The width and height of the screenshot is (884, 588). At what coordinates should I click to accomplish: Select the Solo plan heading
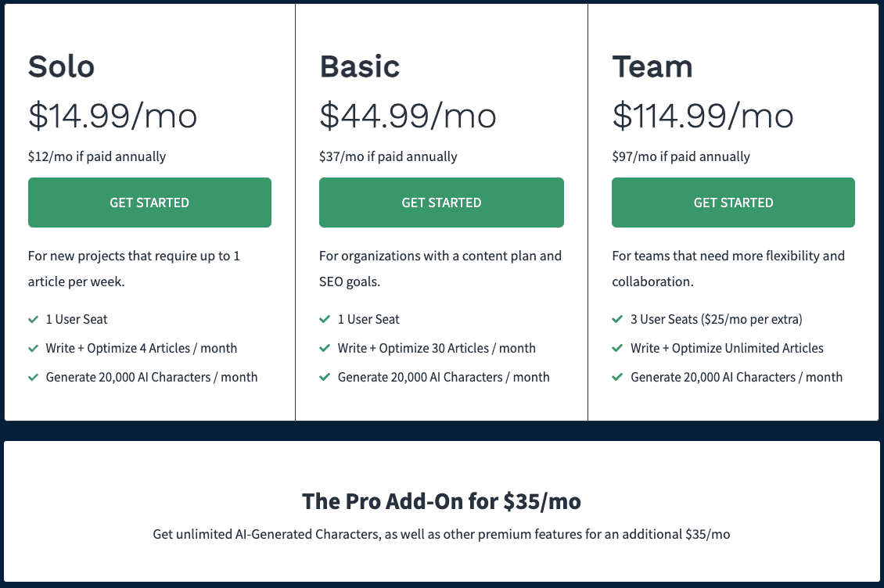pyautogui.click(x=62, y=66)
